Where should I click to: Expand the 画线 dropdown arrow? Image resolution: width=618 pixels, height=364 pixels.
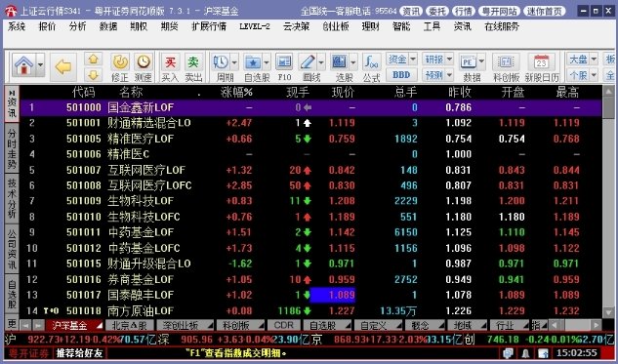point(321,62)
